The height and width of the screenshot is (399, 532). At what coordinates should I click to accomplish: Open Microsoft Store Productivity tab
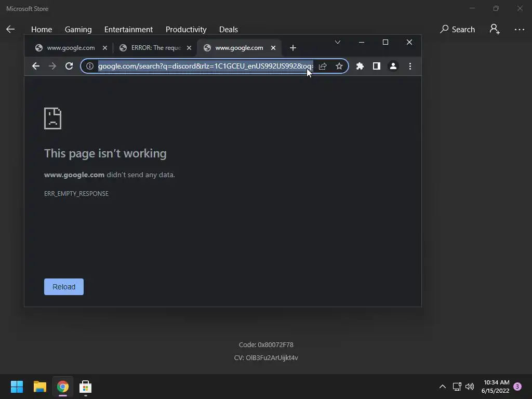click(x=186, y=30)
